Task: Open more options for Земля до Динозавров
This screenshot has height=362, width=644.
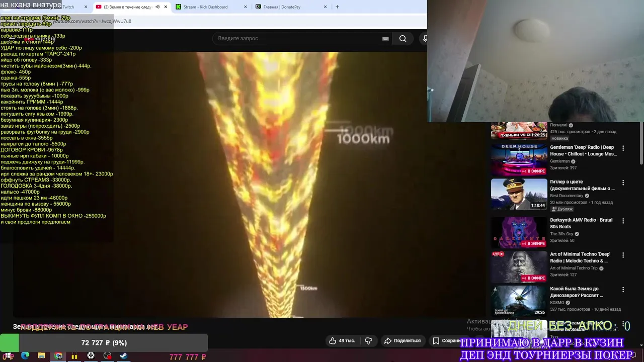Action: click(623, 290)
